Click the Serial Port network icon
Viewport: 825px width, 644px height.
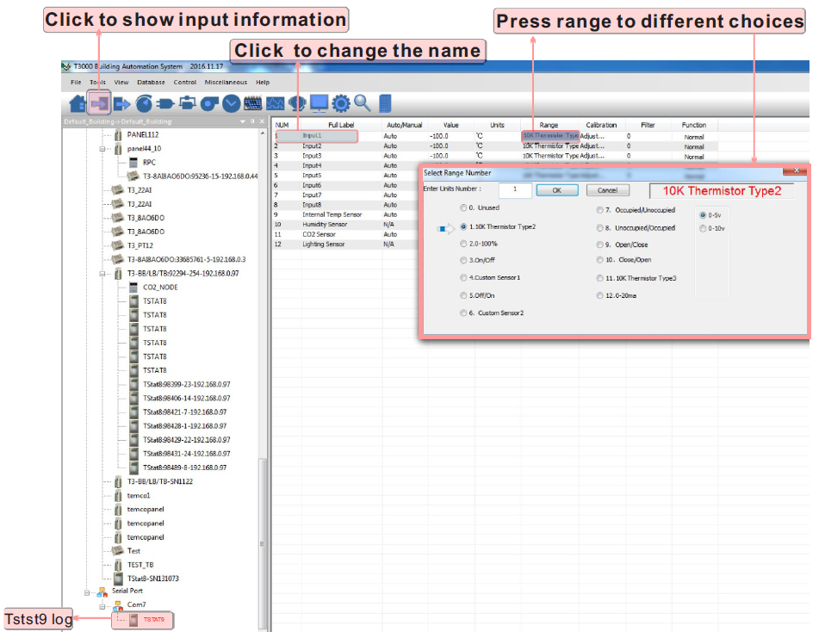tap(102, 592)
